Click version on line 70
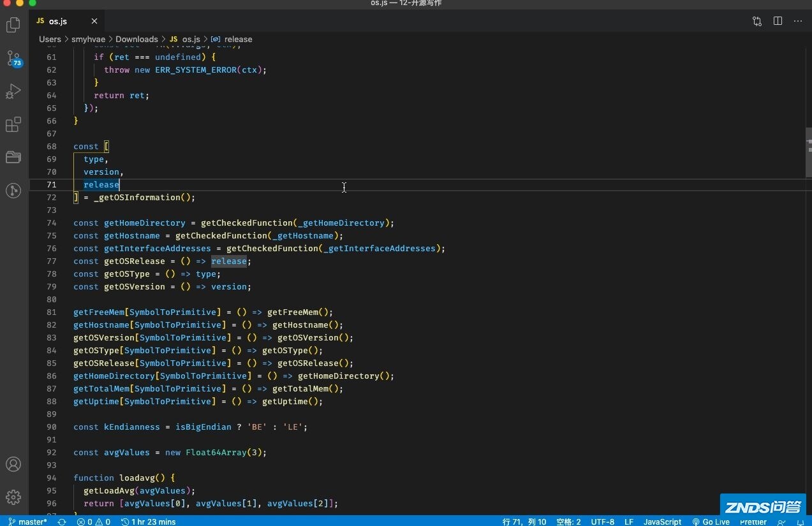This screenshot has height=526, width=812. point(101,172)
